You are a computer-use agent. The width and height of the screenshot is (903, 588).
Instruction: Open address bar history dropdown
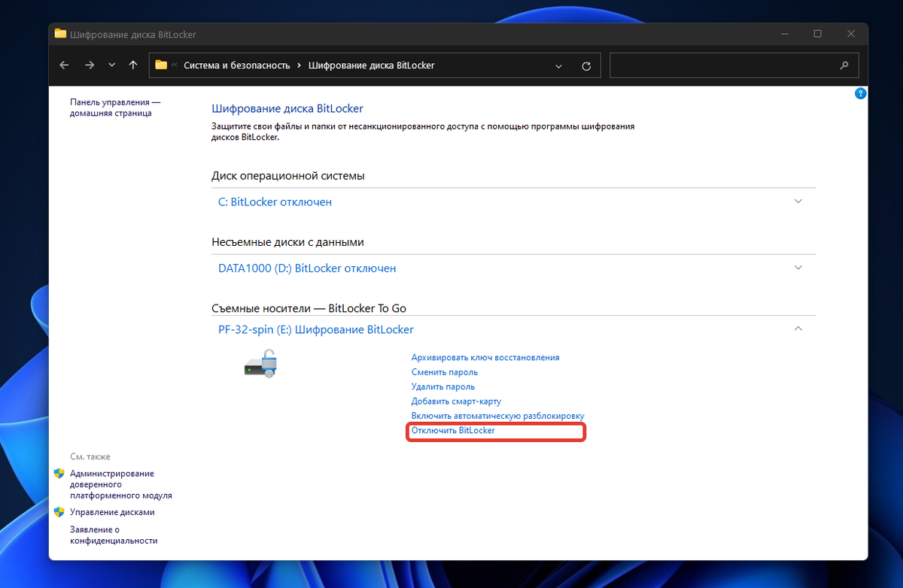(559, 66)
